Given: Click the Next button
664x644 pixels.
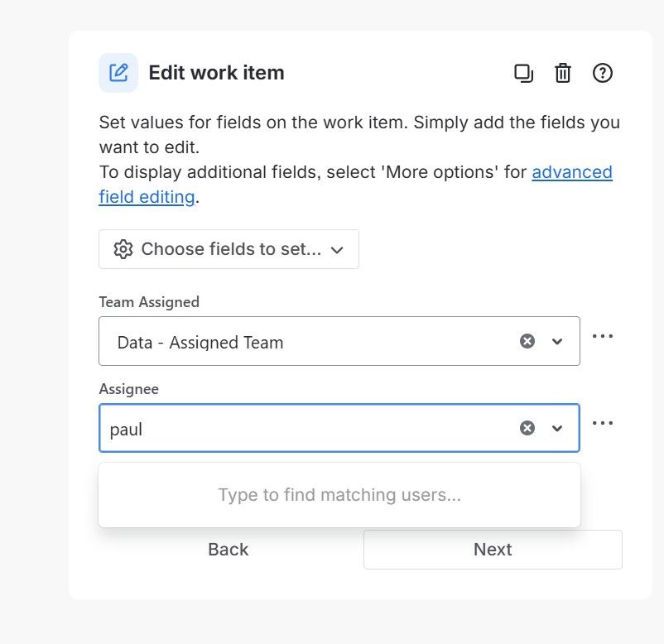Looking at the screenshot, I should (x=493, y=550).
